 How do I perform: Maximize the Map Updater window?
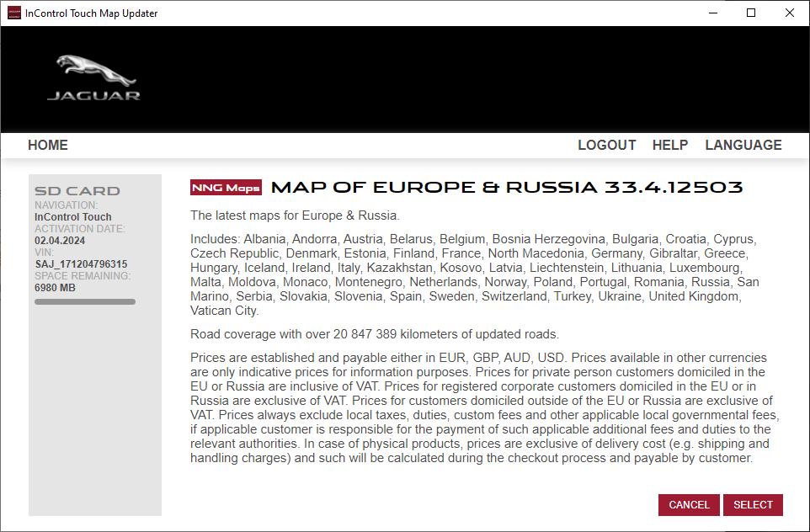coord(751,13)
